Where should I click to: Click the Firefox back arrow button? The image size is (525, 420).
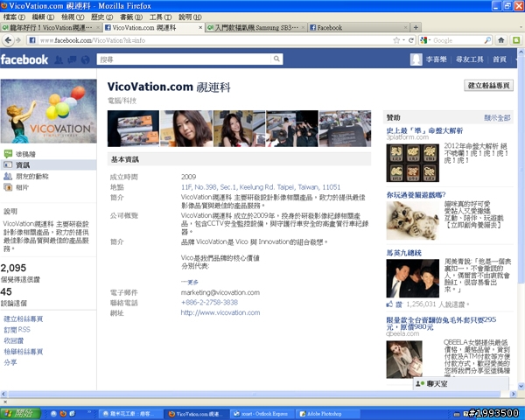8,40
